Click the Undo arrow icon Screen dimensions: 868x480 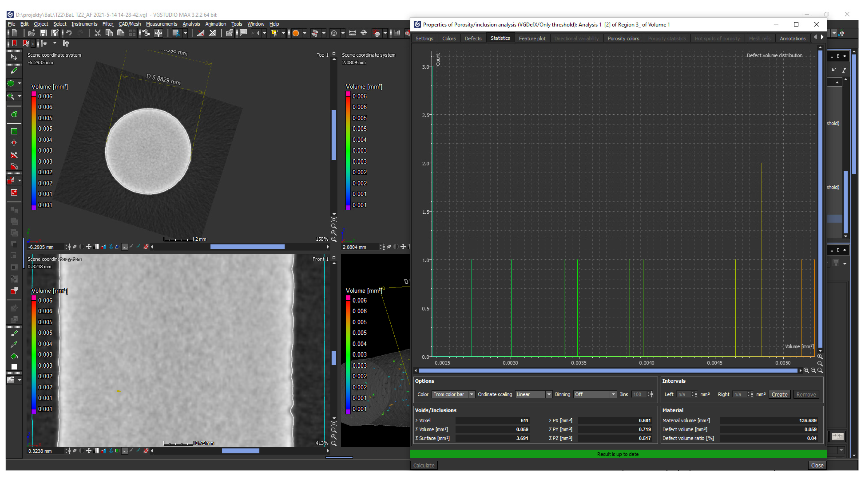[69, 33]
